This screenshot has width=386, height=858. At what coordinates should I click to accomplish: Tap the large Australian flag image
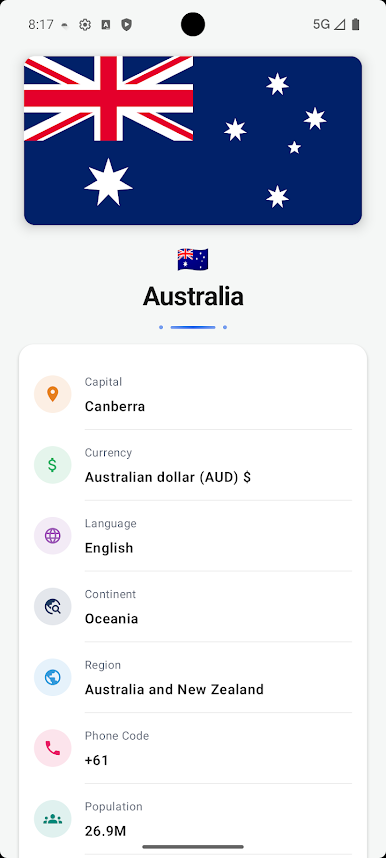(x=193, y=141)
